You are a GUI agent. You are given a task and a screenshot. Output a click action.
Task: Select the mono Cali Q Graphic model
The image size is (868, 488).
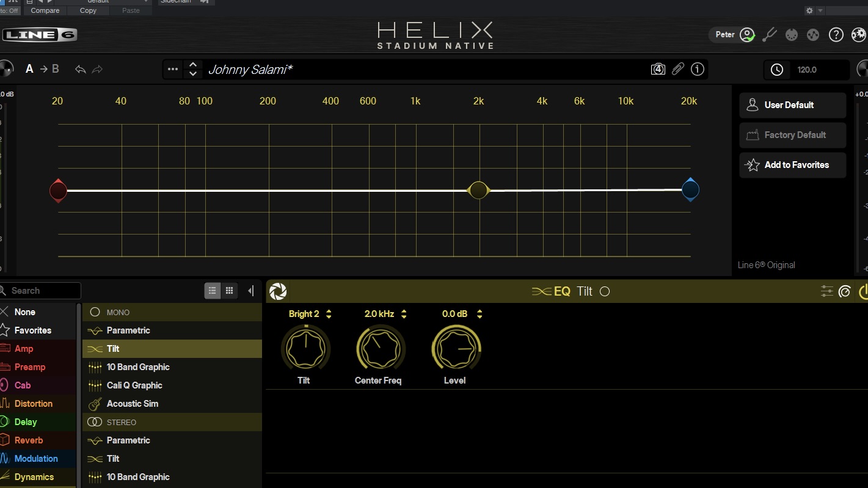172,385
